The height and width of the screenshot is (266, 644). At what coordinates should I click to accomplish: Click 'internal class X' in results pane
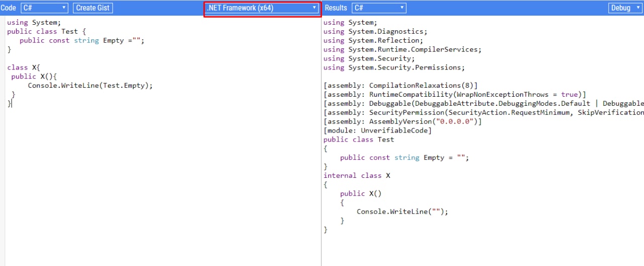pos(357,175)
